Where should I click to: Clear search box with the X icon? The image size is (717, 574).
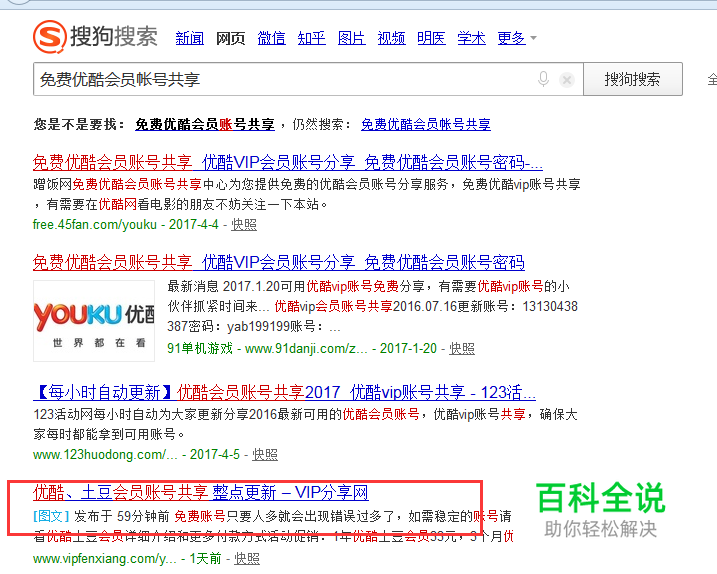567,80
